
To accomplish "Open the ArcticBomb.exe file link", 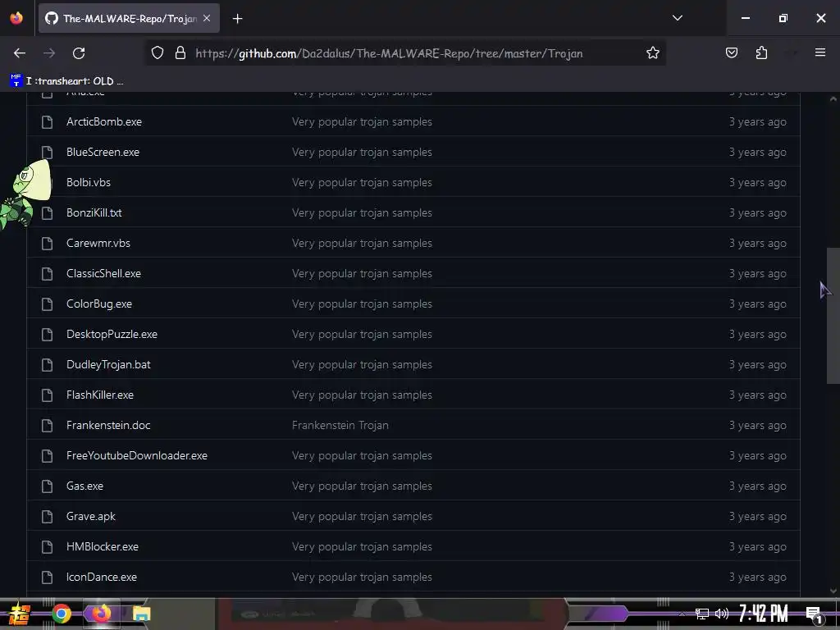I will pyautogui.click(x=104, y=121).
